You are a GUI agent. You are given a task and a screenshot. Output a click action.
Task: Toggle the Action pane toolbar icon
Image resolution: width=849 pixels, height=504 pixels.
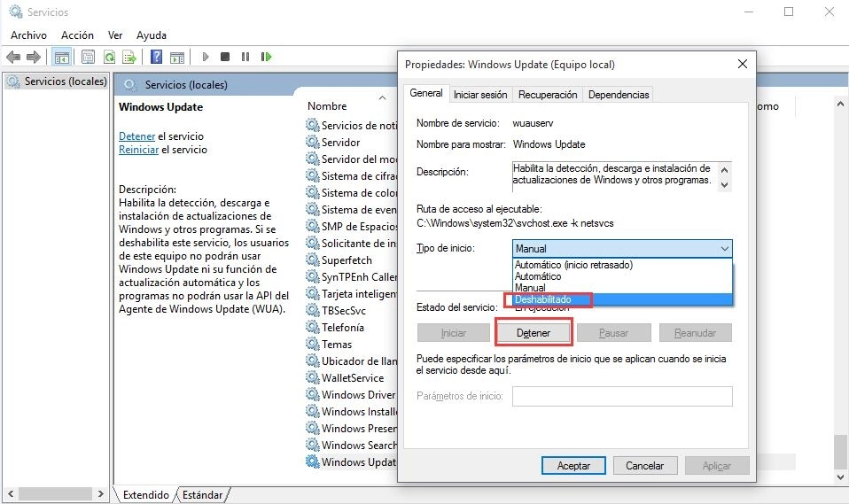pos(177,57)
